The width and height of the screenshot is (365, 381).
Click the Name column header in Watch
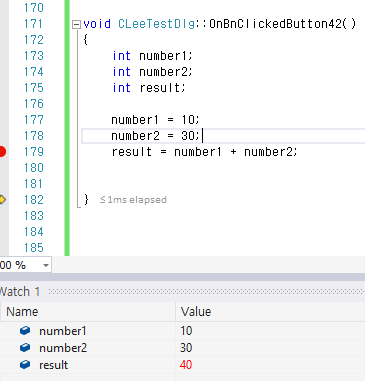22,312
